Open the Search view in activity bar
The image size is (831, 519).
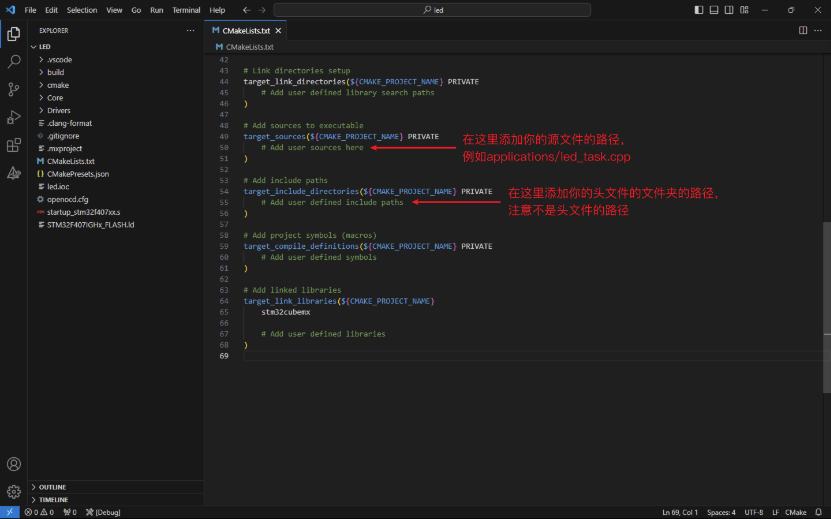14,61
